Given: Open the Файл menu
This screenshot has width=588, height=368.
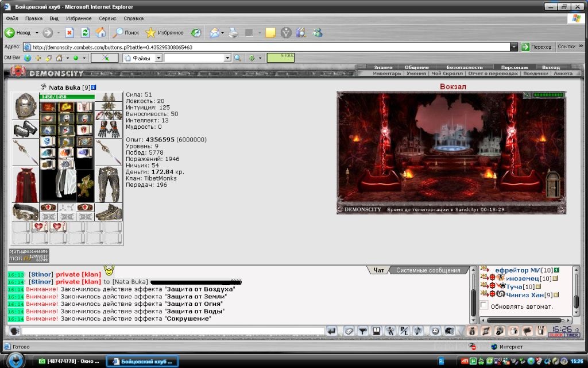Looking at the screenshot, I should coord(12,18).
